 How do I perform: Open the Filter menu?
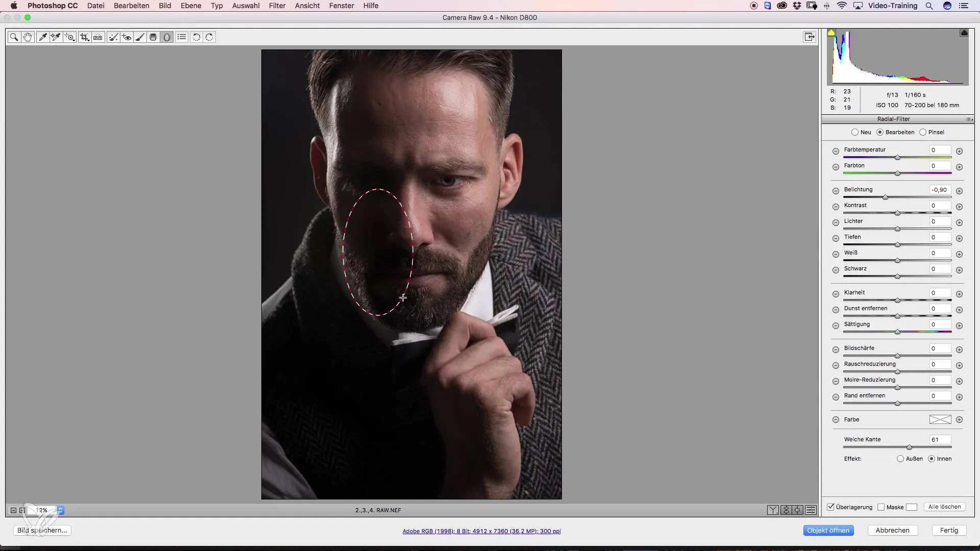tap(277, 6)
